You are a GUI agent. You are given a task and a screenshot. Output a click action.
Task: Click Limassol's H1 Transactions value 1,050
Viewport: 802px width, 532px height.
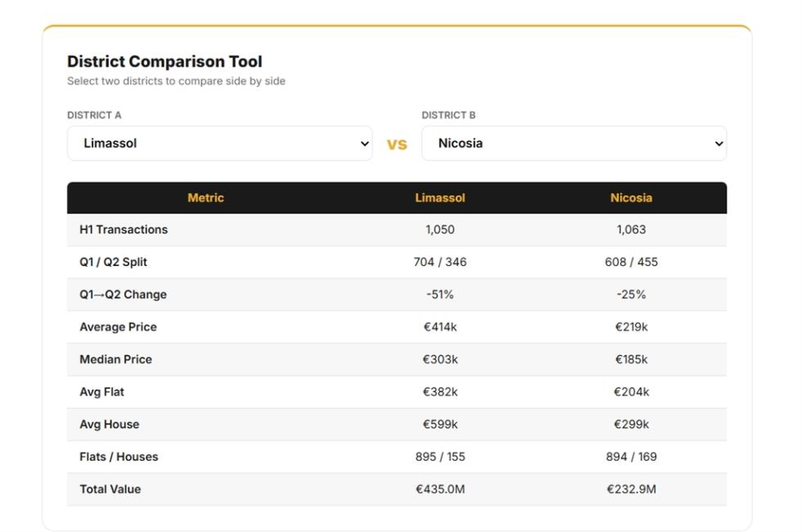coord(440,230)
